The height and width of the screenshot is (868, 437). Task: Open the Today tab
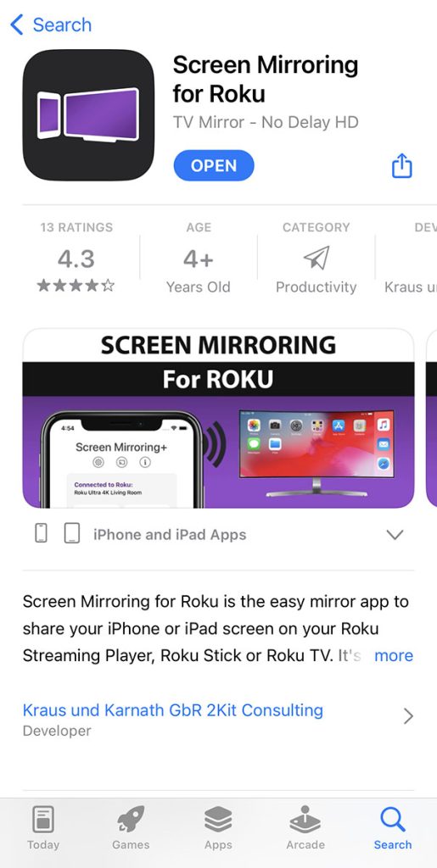(43, 828)
